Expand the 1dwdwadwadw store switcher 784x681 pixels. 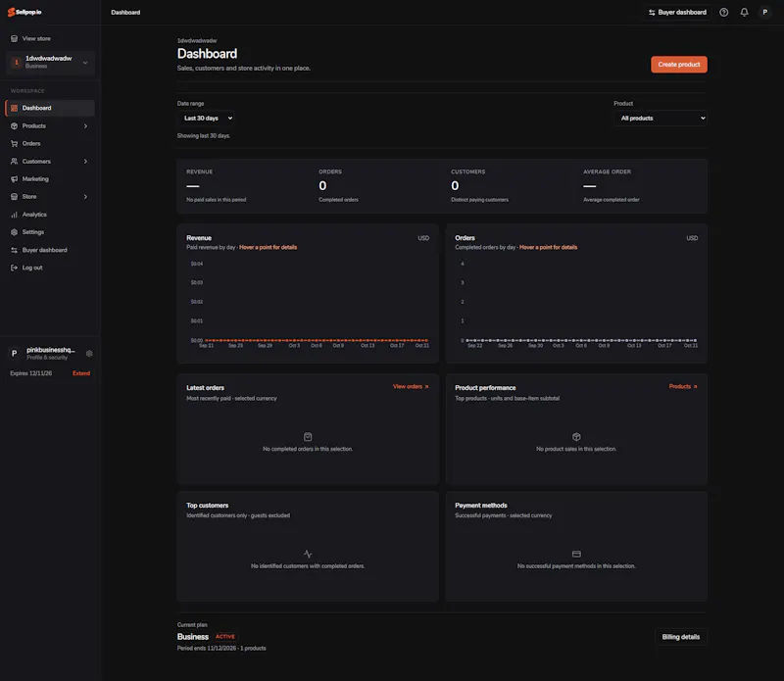(x=50, y=63)
